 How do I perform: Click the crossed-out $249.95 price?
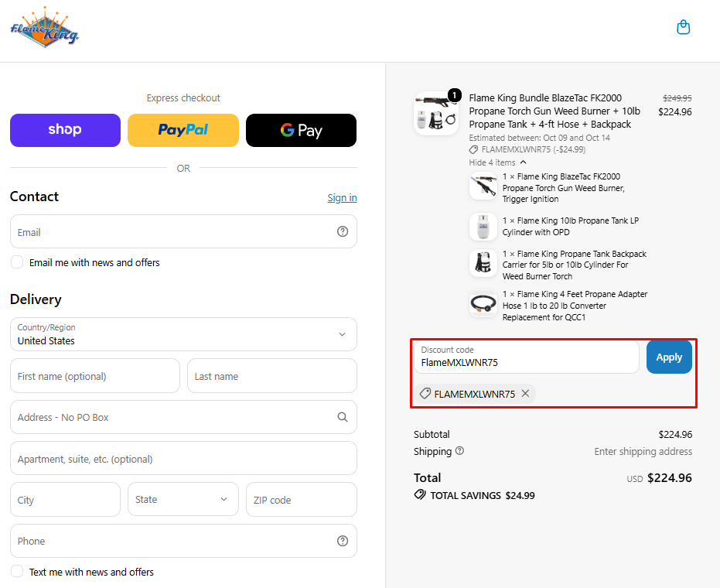[x=677, y=98]
